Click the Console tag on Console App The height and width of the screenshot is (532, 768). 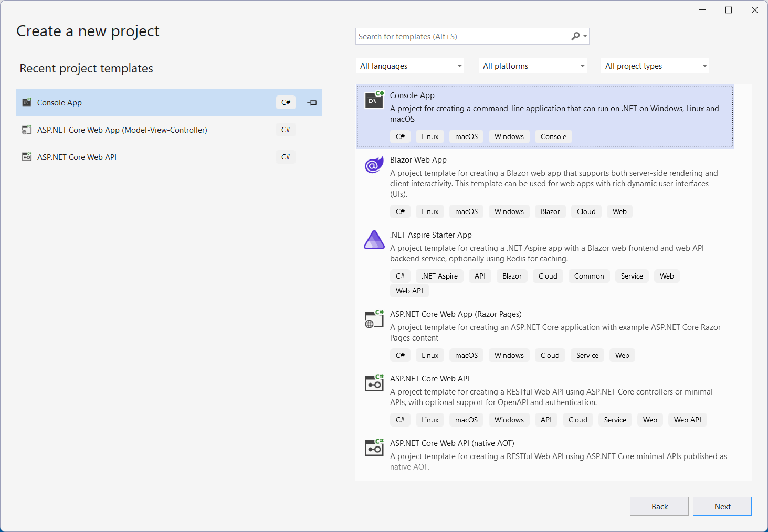(x=553, y=136)
